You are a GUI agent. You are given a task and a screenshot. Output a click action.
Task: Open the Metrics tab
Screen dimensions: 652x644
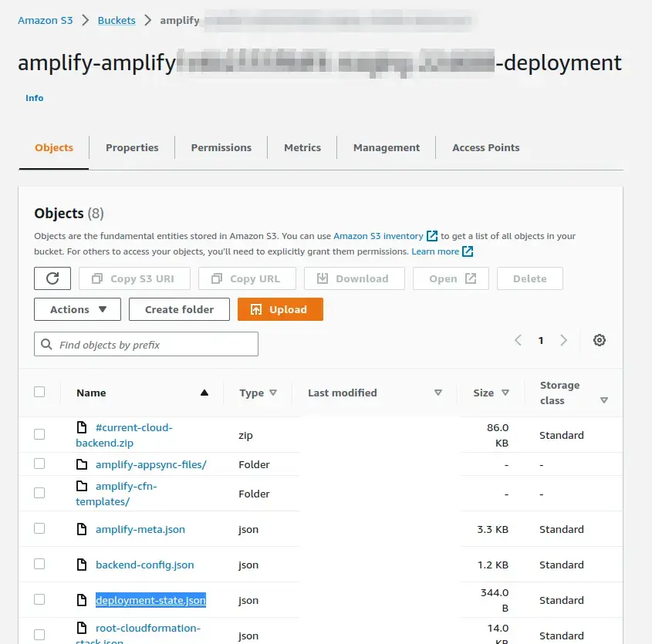click(302, 147)
